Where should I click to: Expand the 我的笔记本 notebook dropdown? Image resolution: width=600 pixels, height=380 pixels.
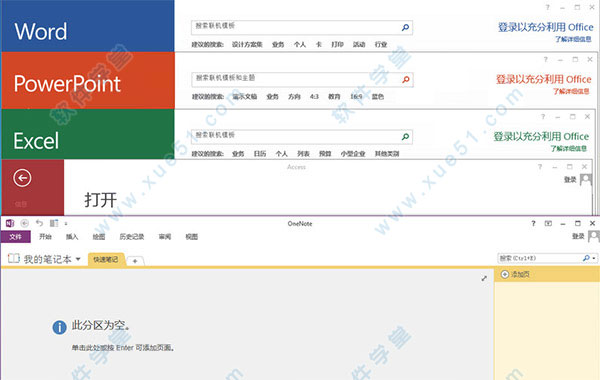[x=78, y=259]
